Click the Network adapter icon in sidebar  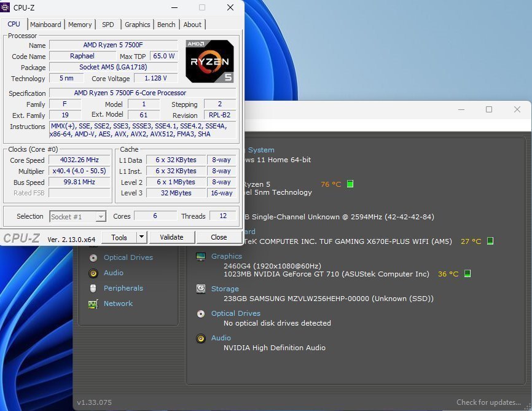click(93, 304)
